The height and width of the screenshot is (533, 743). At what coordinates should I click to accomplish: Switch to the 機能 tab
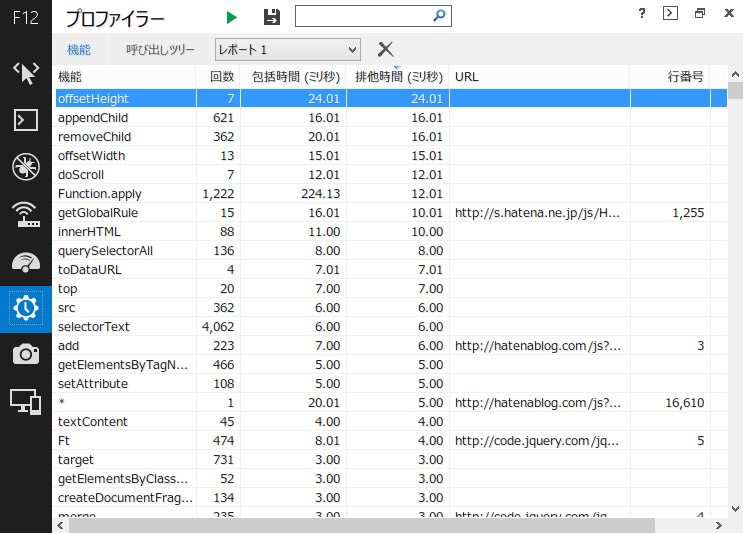coord(79,49)
